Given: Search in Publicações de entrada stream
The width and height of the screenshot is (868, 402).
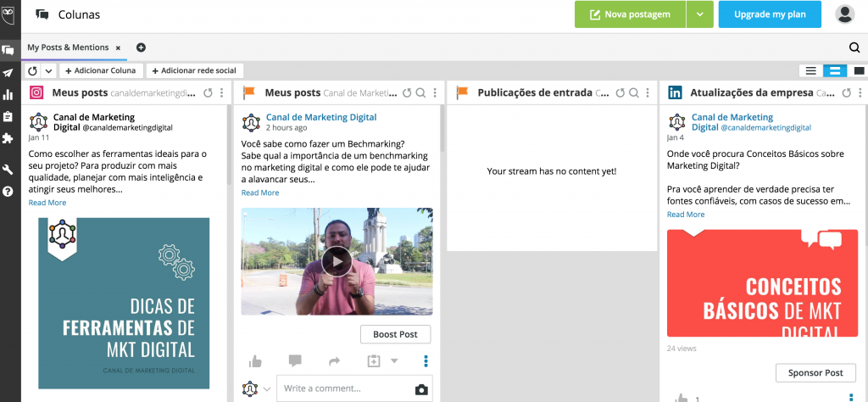Looking at the screenshot, I should (x=634, y=93).
